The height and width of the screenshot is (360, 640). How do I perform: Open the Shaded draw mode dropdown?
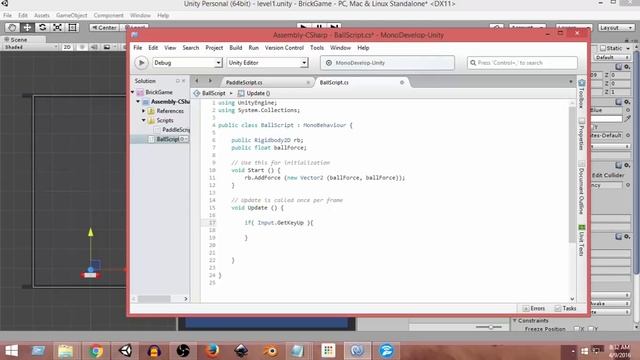tap(31, 47)
